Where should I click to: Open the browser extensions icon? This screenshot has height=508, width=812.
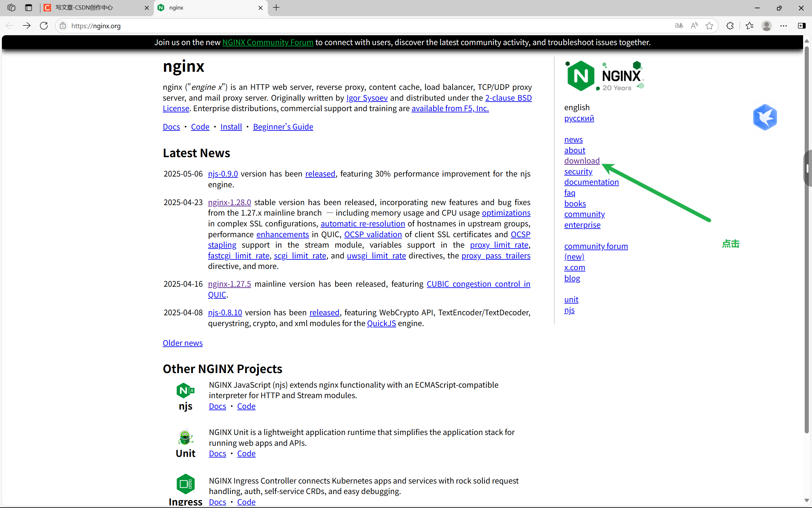coord(730,25)
